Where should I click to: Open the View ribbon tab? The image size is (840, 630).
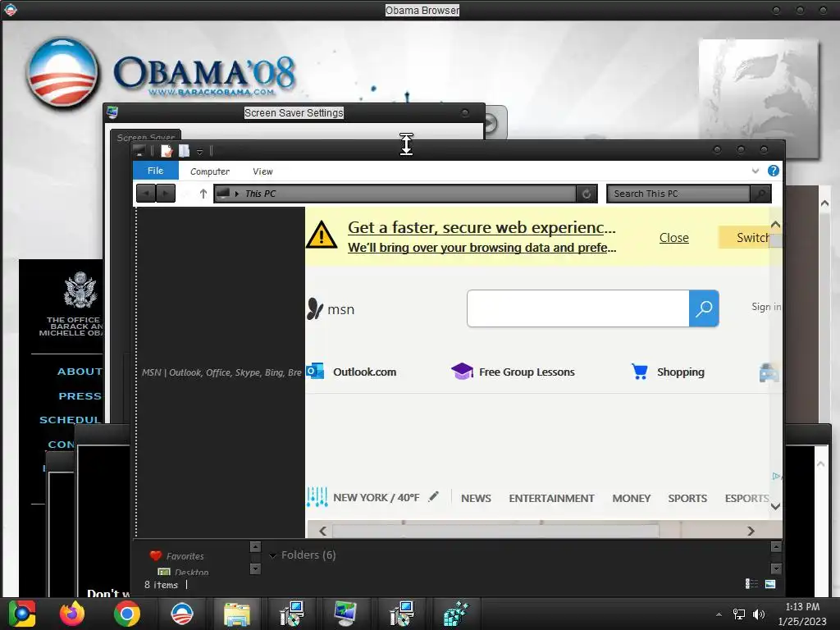click(x=262, y=171)
